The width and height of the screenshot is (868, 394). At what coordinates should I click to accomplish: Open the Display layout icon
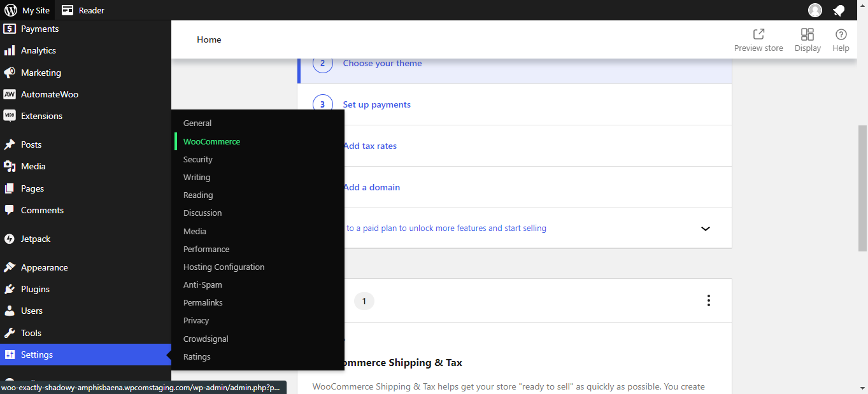tap(808, 34)
